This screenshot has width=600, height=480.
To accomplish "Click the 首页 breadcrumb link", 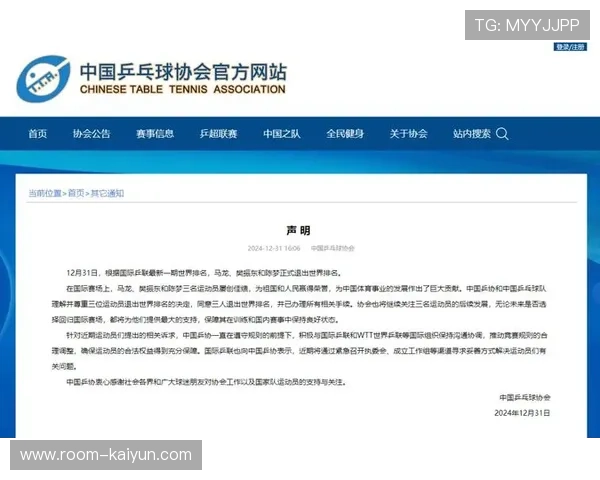I will pyautogui.click(x=76, y=193).
